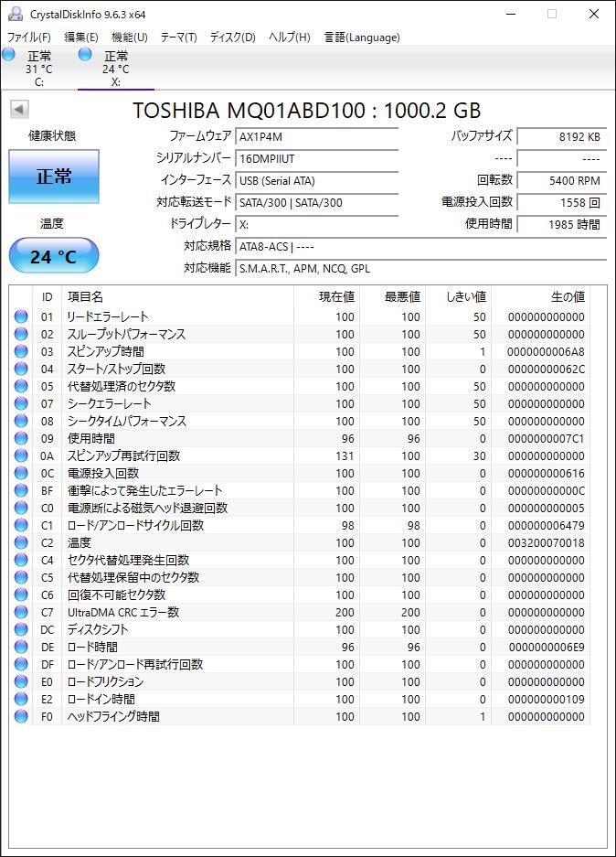Click the ID column header
This screenshot has width=616, height=857.
(x=47, y=296)
